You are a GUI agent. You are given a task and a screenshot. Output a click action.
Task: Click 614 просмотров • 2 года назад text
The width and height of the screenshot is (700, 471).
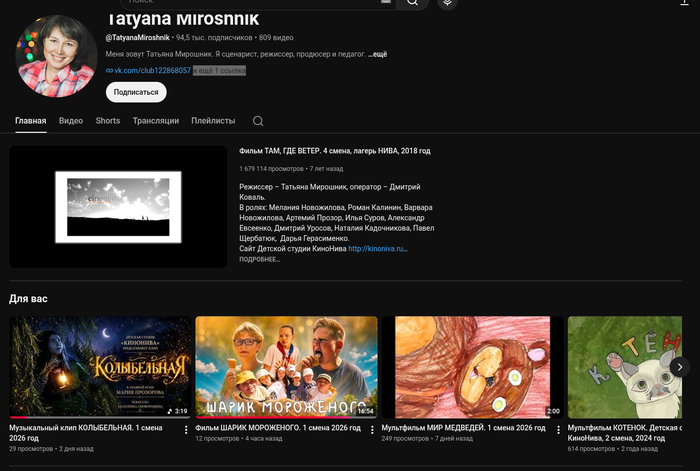[612, 449]
